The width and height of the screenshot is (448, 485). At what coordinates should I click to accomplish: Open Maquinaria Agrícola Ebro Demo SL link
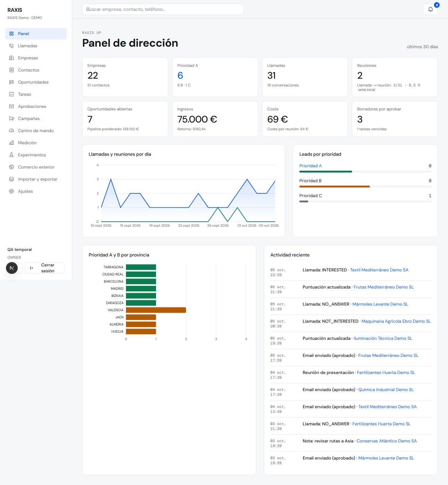tap(396, 321)
